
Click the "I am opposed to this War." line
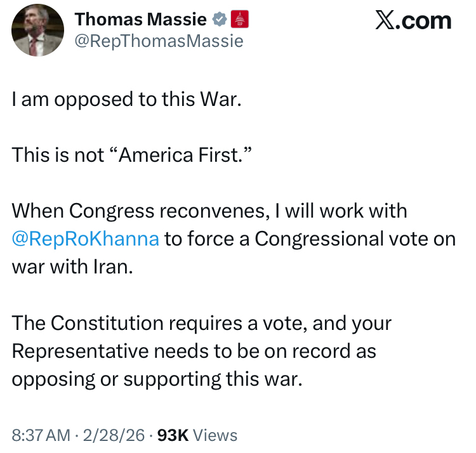click(x=126, y=100)
